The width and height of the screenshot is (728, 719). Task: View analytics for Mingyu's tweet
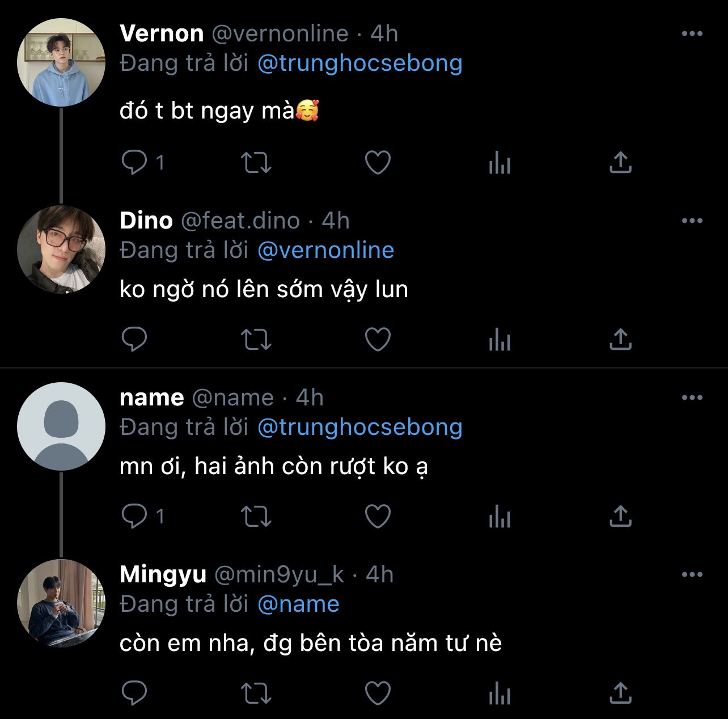500,693
